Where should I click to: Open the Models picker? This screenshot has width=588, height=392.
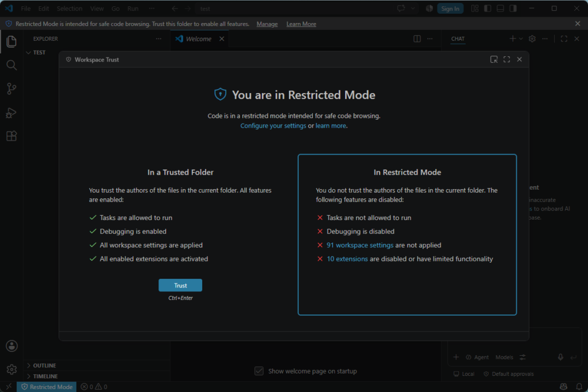pos(504,357)
